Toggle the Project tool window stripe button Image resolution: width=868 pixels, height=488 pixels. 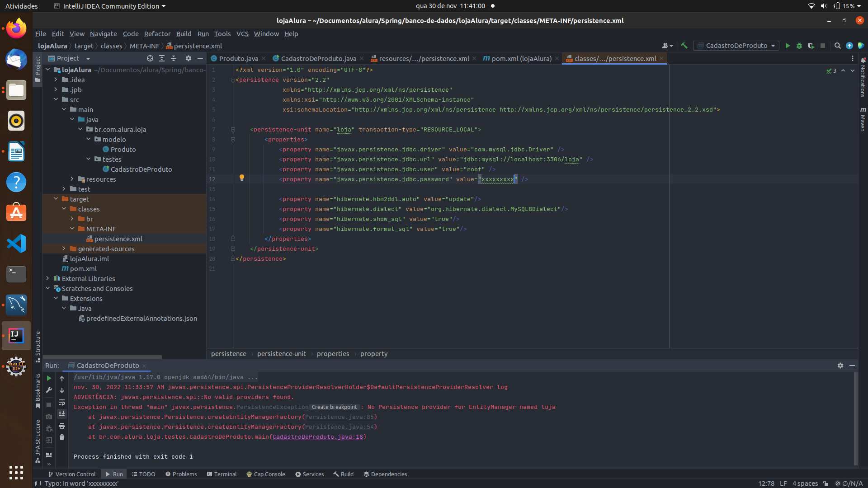pyautogui.click(x=38, y=69)
